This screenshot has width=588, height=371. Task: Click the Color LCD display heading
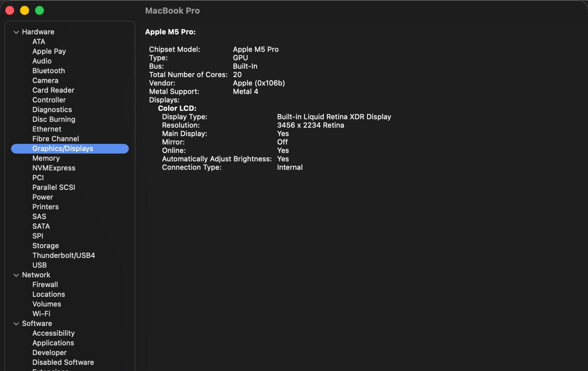tap(177, 109)
